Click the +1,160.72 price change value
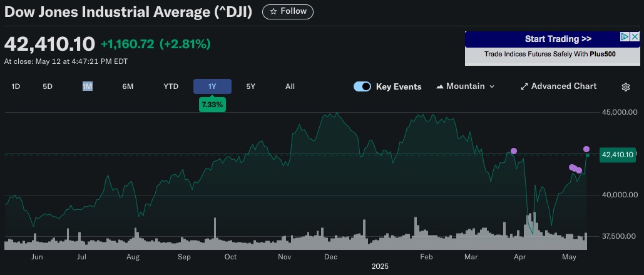644x275 pixels. [x=128, y=44]
